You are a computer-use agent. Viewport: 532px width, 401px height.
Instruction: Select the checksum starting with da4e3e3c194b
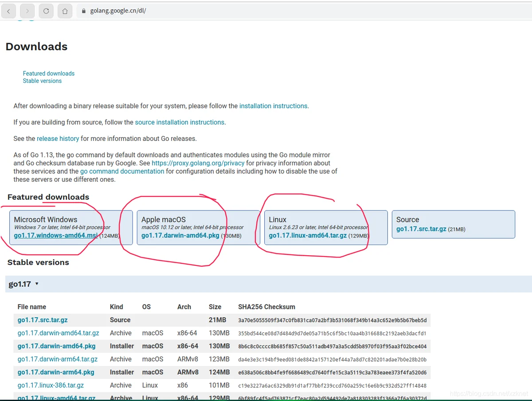(332, 359)
